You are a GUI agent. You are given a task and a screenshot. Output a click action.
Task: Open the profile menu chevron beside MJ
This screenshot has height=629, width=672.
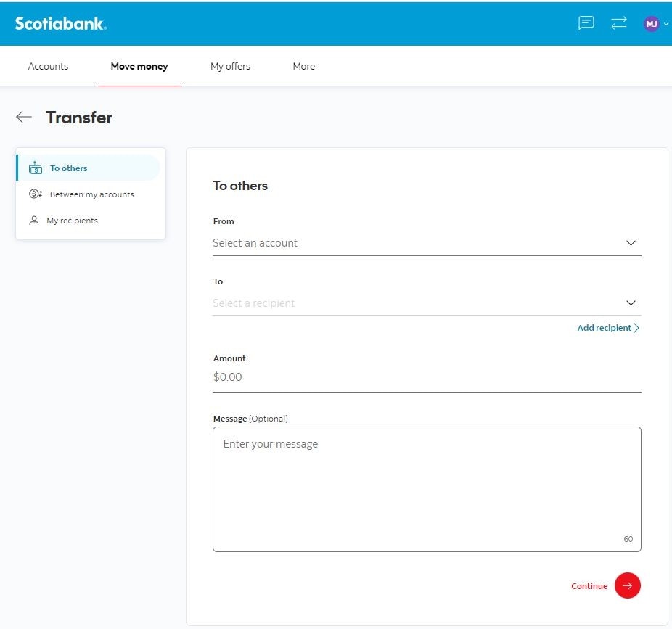click(666, 24)
